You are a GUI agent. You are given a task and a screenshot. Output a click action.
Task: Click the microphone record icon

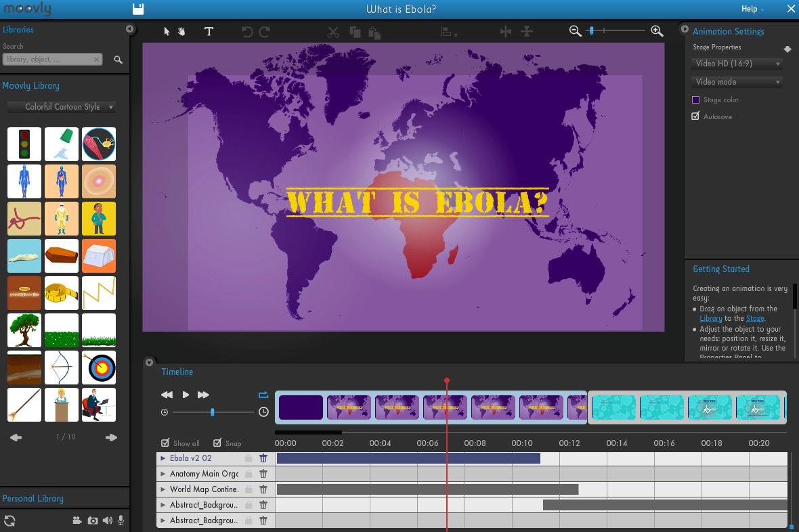click(121, 520)
